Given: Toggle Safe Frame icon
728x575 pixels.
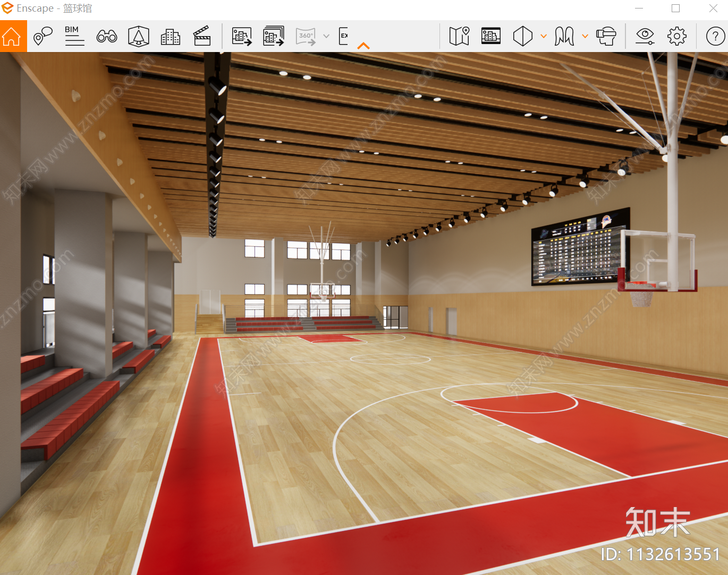Looking at the screenshot, I should (139, 36).
